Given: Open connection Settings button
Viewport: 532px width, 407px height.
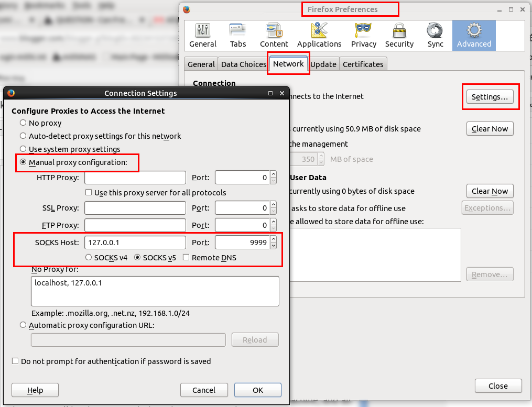Looking at the screenshot, I should pos(490,97).
